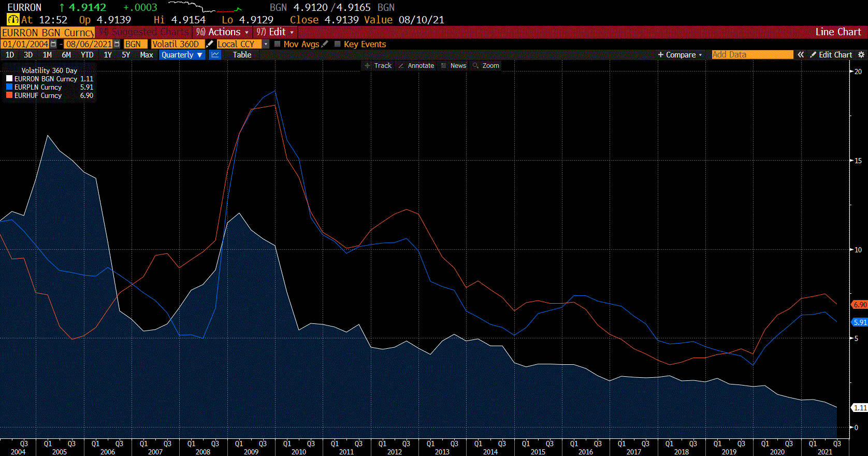Toggle the Key Events checkbox
868x456 pixels.
pyautogui.click(x=338, y=44)
